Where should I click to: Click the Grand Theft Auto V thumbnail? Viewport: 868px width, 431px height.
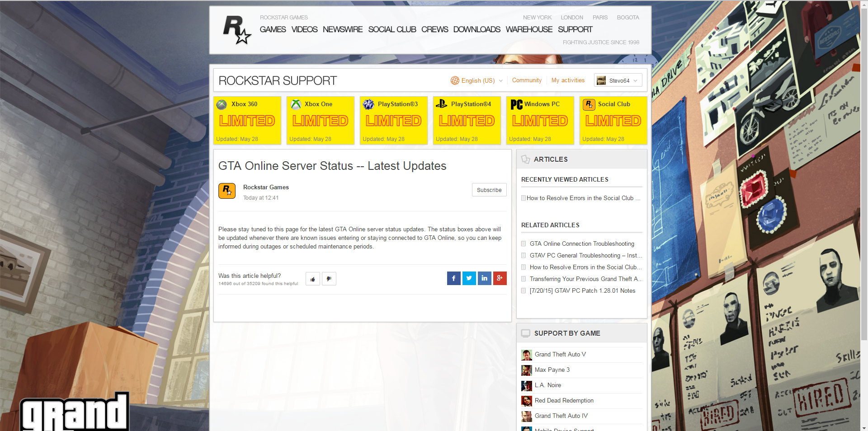pyautogui.click(x=527, y=355)
